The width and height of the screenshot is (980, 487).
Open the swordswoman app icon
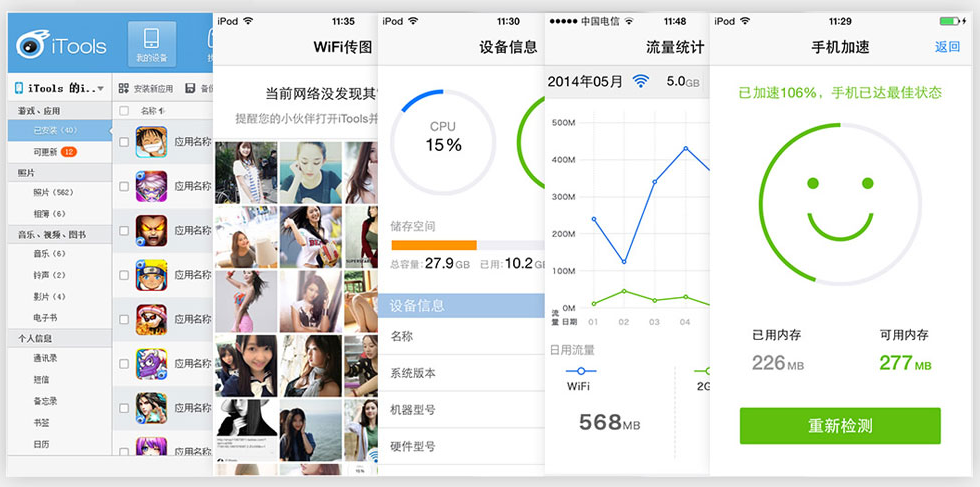point(151,408)
